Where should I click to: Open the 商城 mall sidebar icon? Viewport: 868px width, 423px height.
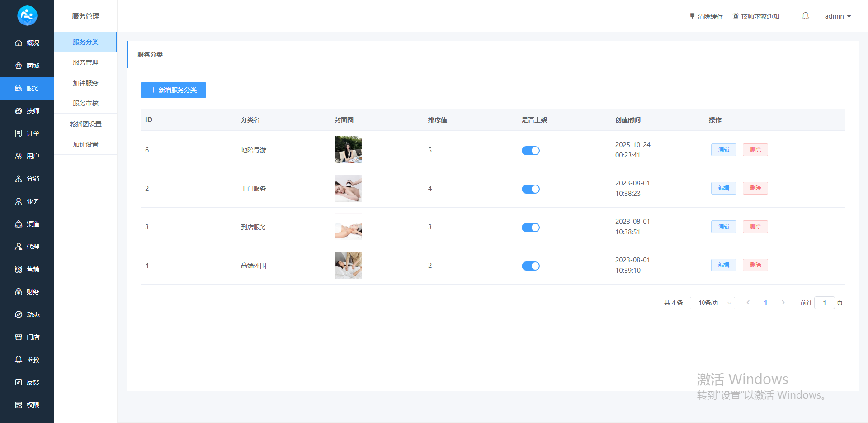pos(19,66)
